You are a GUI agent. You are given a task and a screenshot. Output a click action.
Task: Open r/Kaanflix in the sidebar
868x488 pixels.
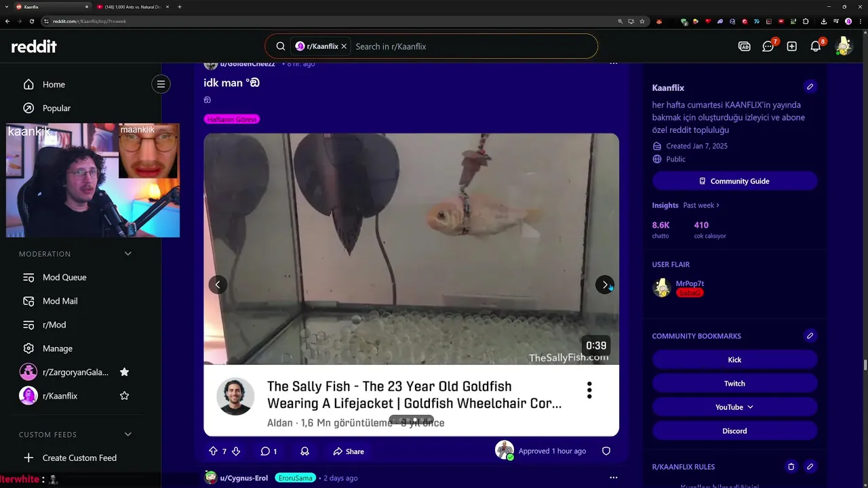coord(60,396)
